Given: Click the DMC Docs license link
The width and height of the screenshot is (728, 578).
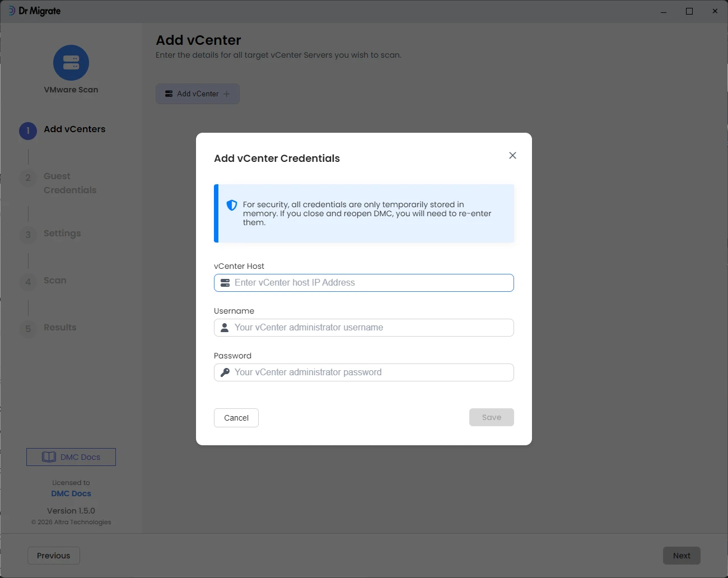Looking at the screenshot, I should click(x=71, y=493).
